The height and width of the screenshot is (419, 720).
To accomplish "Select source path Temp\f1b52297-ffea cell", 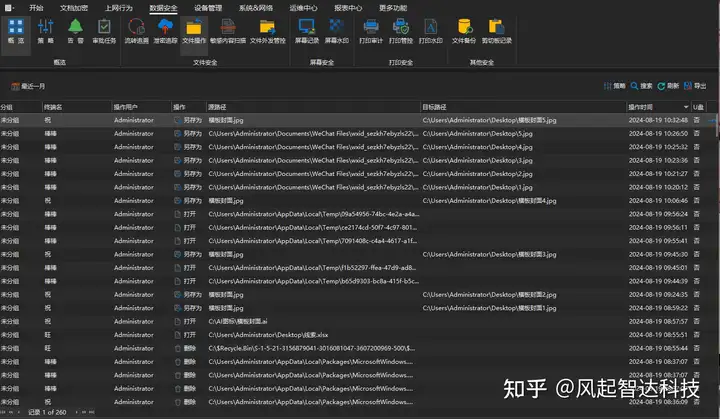I will coord(312,268).
